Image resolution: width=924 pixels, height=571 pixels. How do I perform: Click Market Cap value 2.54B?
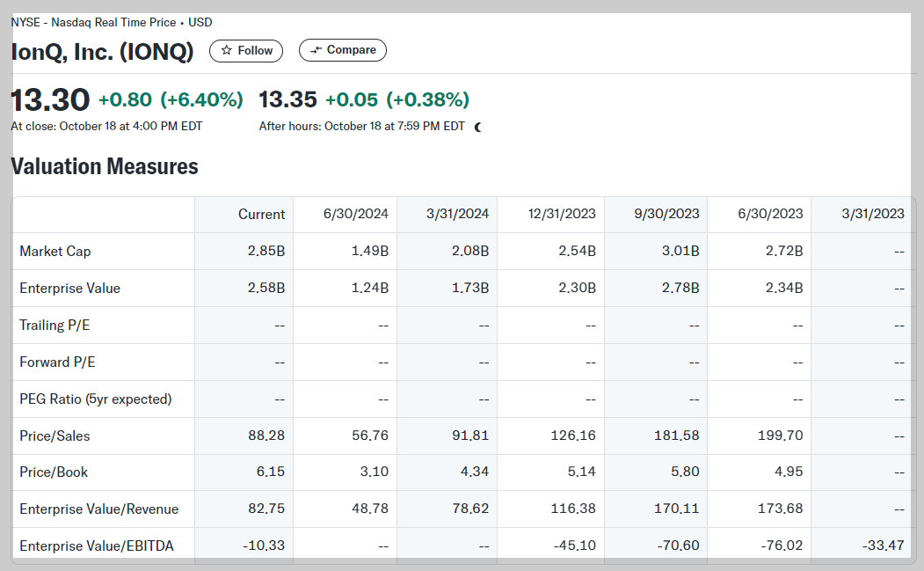click(x=577, y=251)
